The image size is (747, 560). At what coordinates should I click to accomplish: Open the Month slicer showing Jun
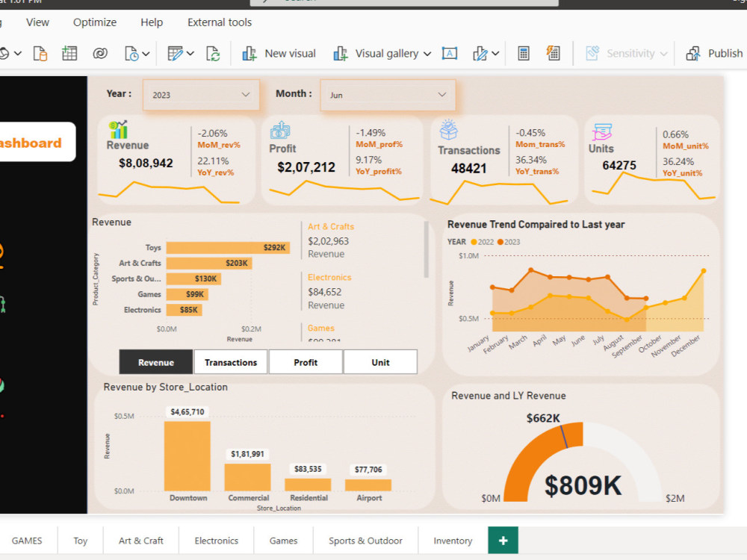click(388, 95)
